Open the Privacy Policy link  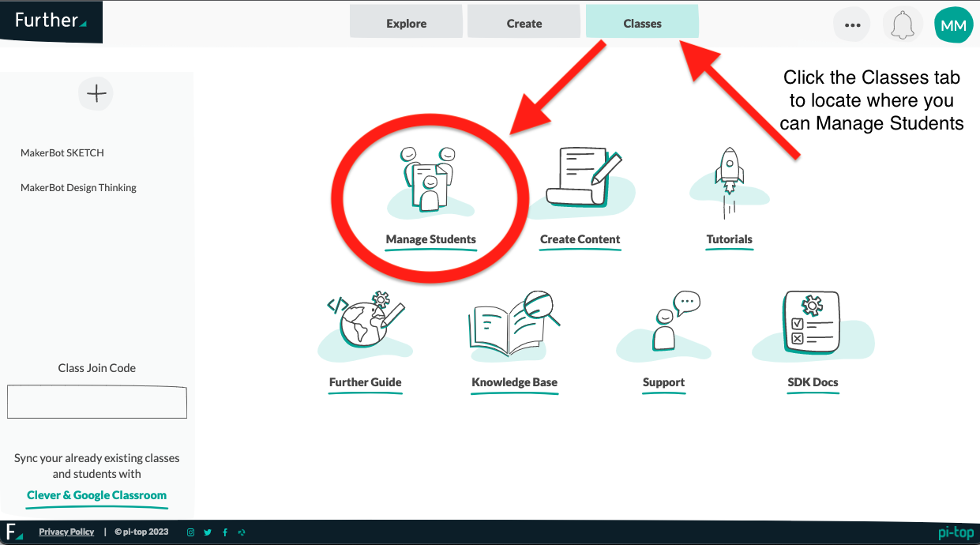point(66,532)
